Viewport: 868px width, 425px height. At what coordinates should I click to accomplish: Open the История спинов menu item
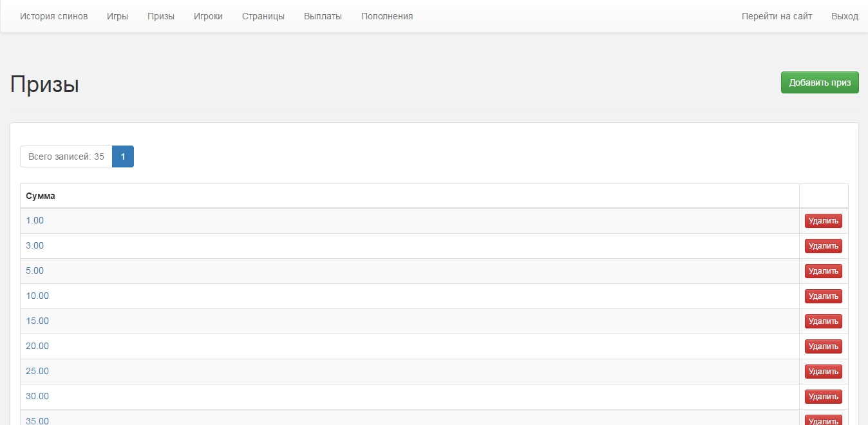point(53,16)
